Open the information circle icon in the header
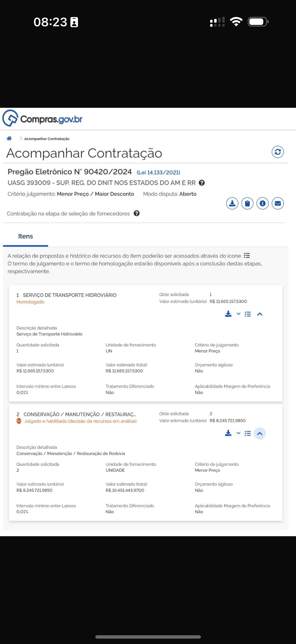The height and width of the screenshot is (644, 296). (262, 203)
